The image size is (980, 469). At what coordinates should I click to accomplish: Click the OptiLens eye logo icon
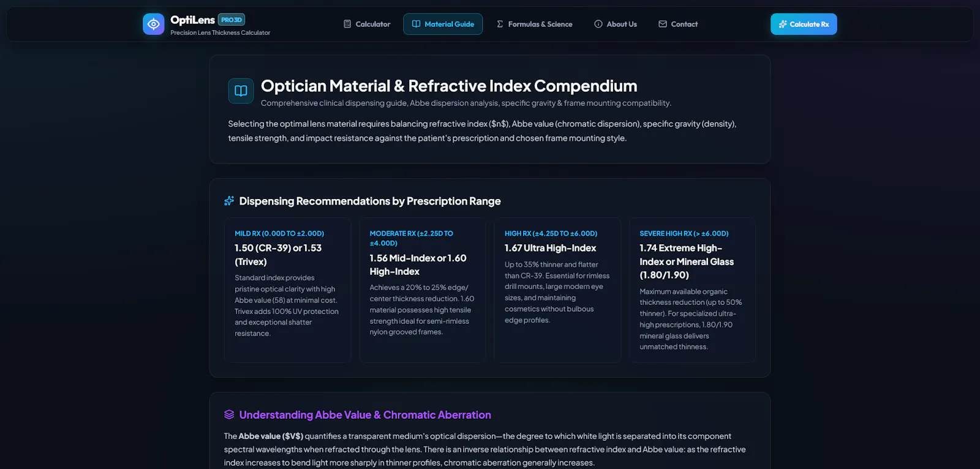(x=154, y=24)
